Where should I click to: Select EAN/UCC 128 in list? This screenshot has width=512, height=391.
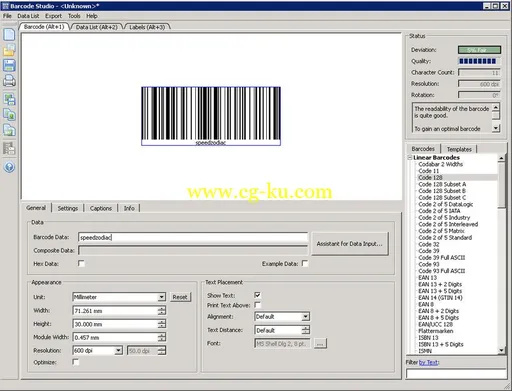click(435, 324)
